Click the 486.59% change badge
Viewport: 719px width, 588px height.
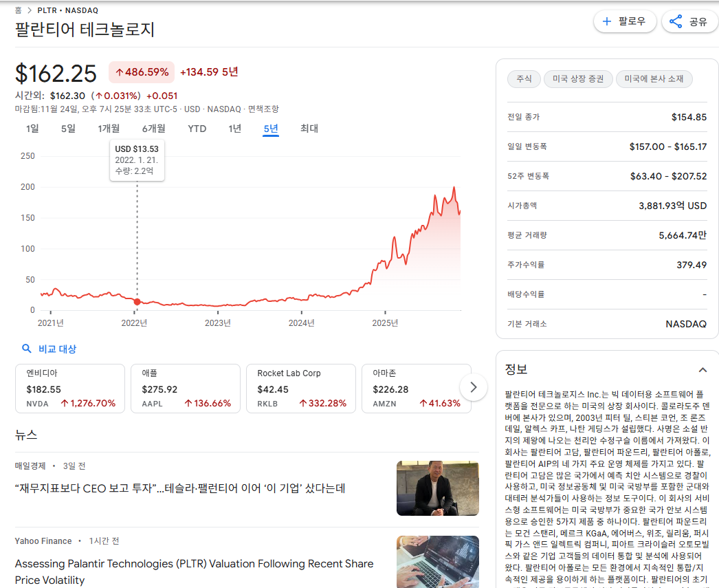142,72
